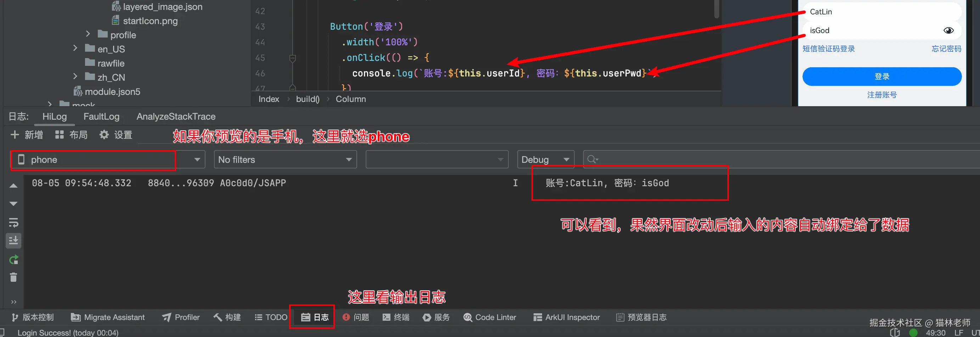
Task: Select layered_image.json file in project tree
Action: click(157, 7)
